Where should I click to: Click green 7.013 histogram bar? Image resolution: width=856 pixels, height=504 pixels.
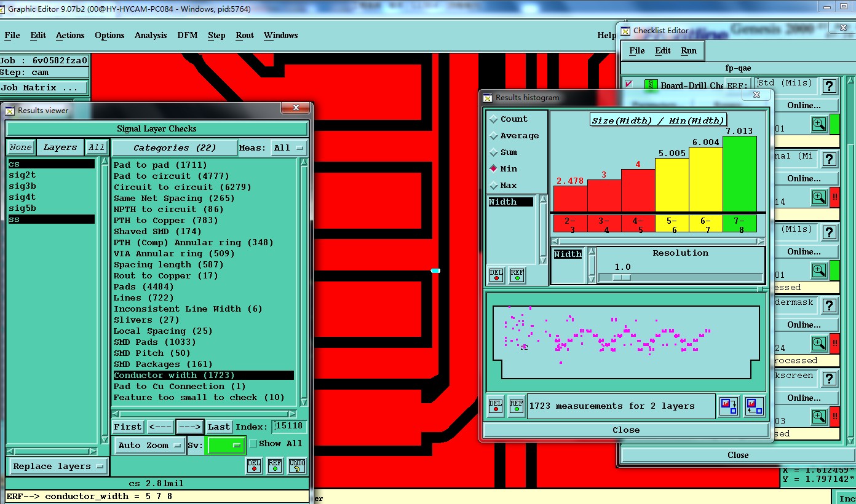[740, 174]
